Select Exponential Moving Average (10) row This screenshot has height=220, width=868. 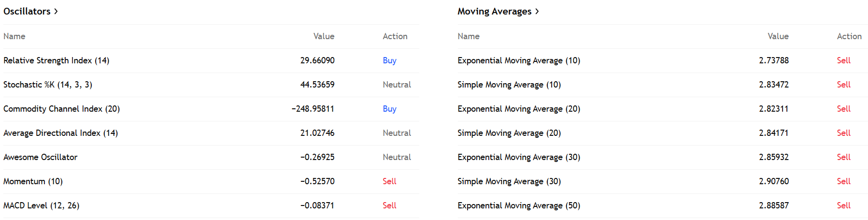click(518, 60)
